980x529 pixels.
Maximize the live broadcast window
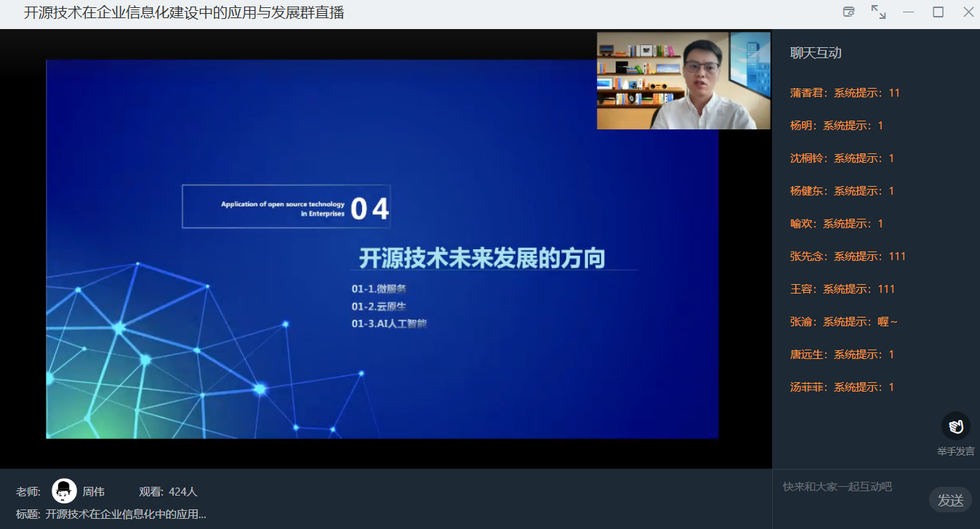point(938,12)
